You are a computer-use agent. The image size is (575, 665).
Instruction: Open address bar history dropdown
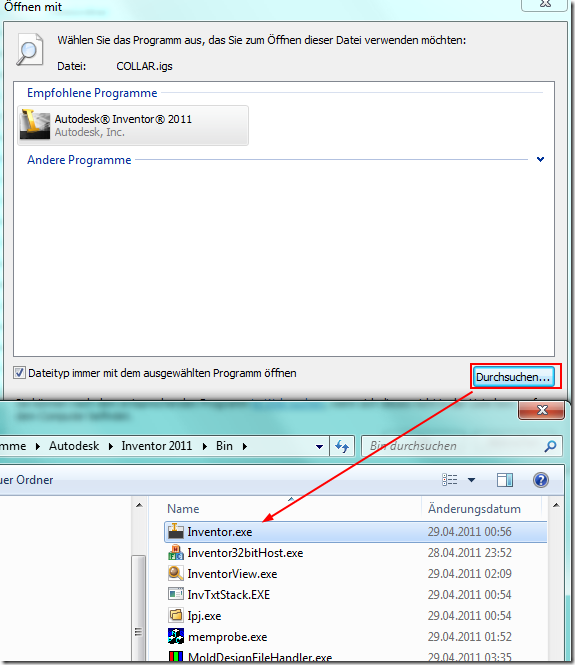(319, 446)
